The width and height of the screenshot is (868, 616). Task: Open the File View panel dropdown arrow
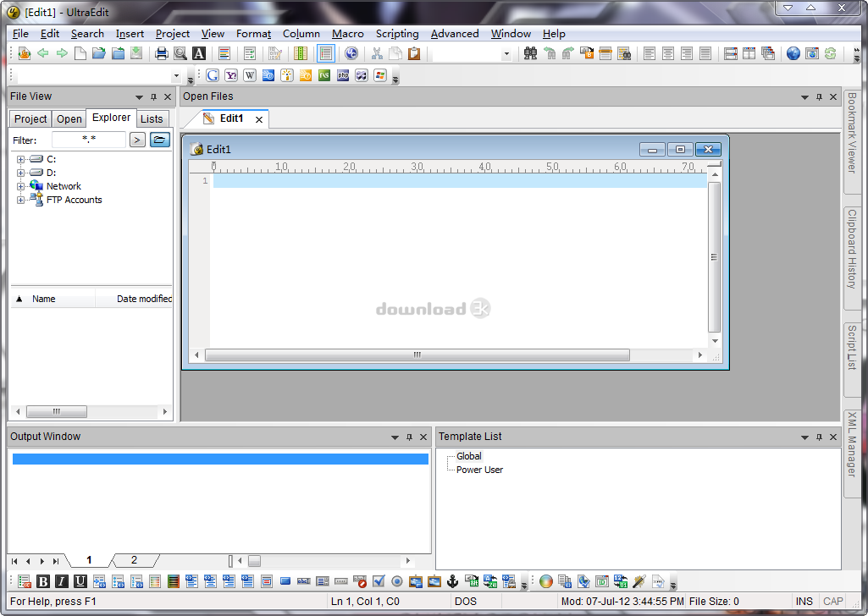coord(139,96)
